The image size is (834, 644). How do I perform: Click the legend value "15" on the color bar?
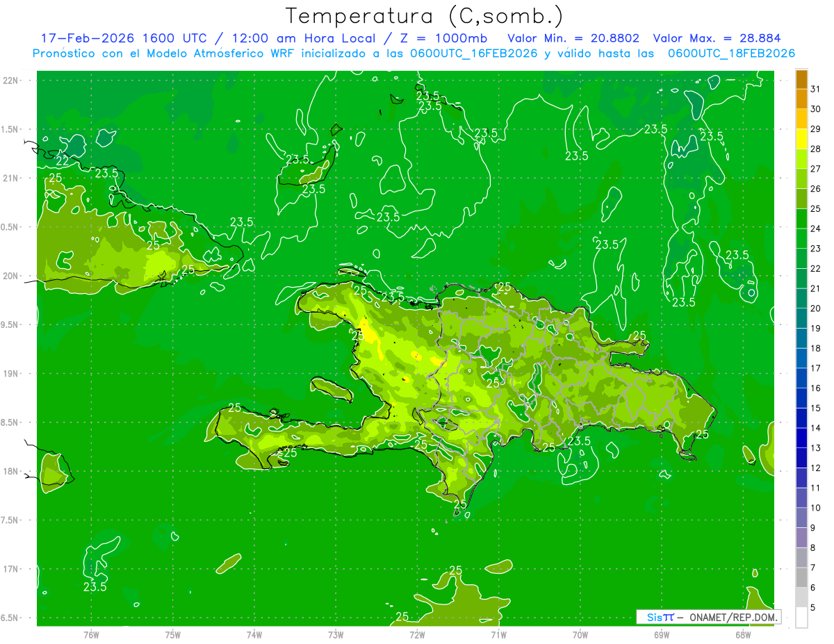816,408
